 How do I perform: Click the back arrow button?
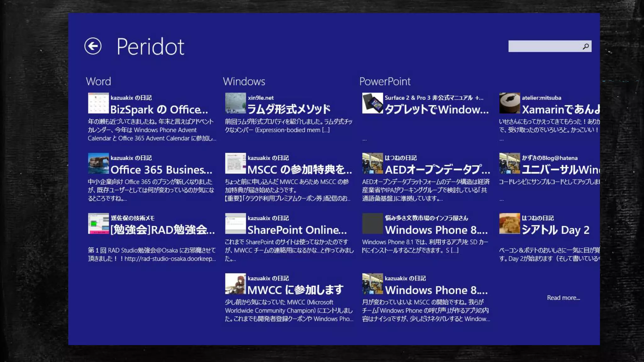pos(93,46)
